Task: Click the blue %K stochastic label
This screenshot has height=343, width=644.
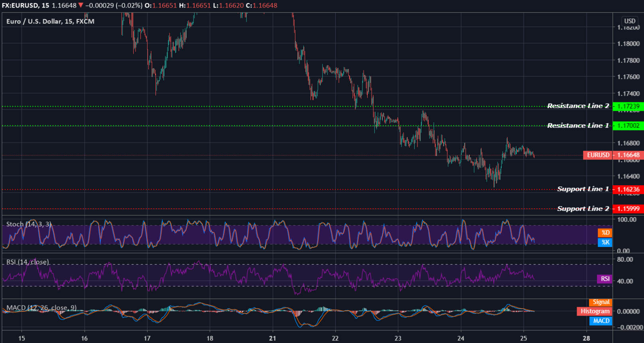Action: click(x=605, y=242)
